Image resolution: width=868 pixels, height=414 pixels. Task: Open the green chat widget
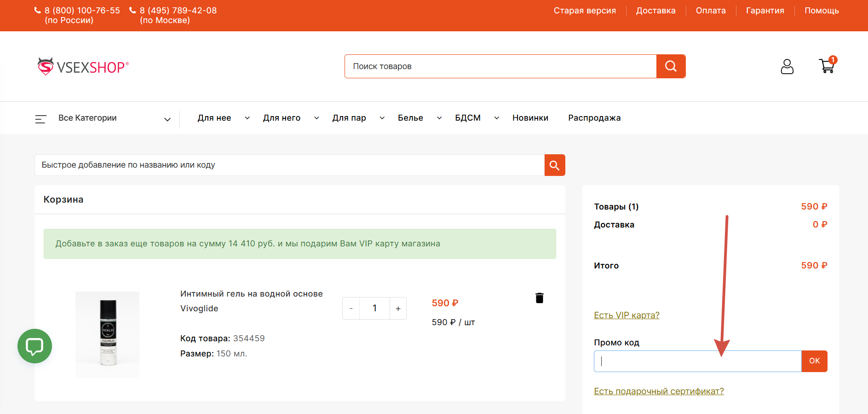coord(34,346)
